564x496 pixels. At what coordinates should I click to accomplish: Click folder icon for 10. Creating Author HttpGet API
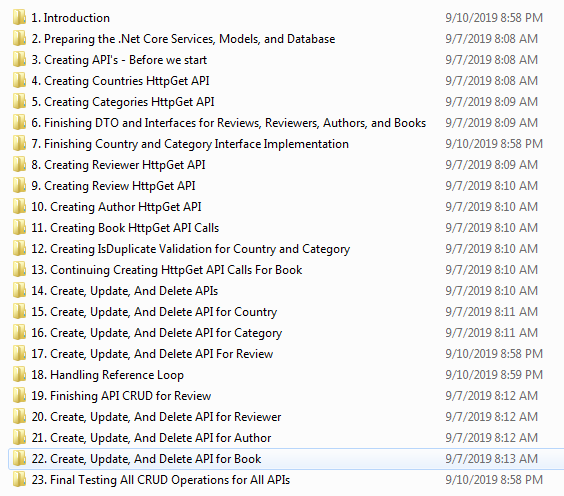click(x=19, y=206)
